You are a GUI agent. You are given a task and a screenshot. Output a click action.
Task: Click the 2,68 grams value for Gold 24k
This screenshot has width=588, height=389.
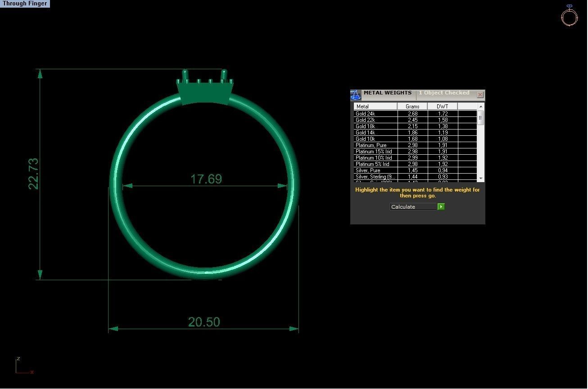(412, 114)
